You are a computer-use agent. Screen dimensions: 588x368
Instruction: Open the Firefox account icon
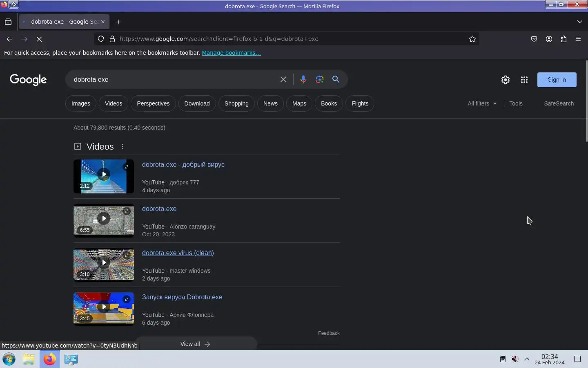pos(549,39)
